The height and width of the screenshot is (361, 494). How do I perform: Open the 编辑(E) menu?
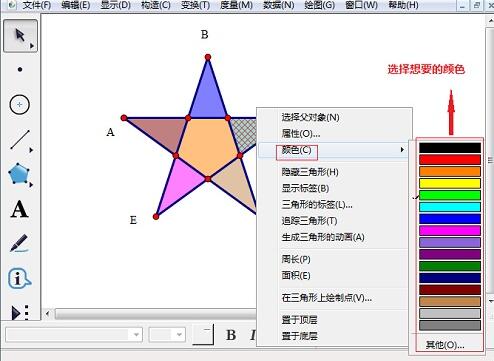[x=76, y=5]
